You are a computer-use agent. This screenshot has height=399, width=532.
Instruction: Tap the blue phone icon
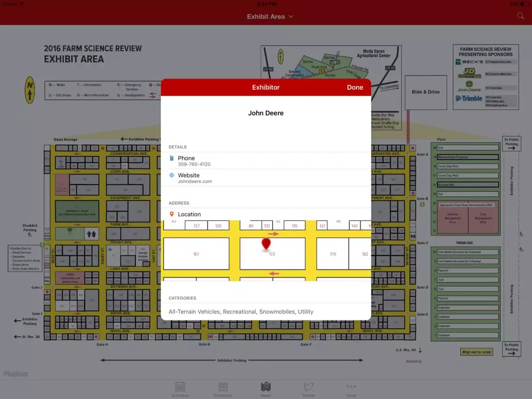172,158
